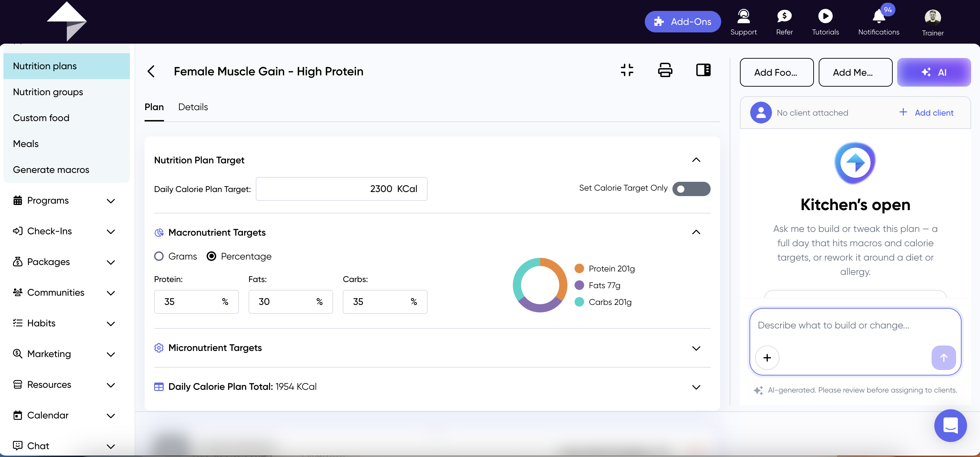Open Generate macros in the sidebar

[66, 170]
